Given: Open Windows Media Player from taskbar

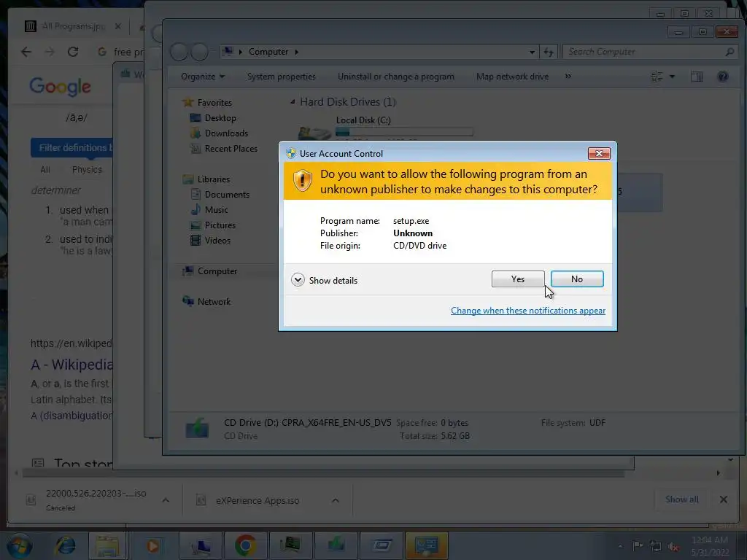Looking at the screenshot, I should click(152, 545).
